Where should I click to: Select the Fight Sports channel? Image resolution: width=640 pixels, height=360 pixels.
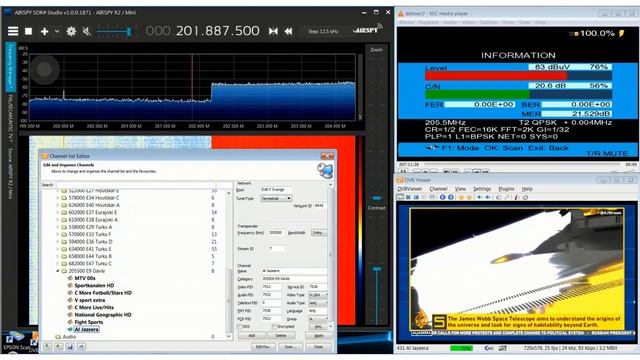click(x=88, y=322)
